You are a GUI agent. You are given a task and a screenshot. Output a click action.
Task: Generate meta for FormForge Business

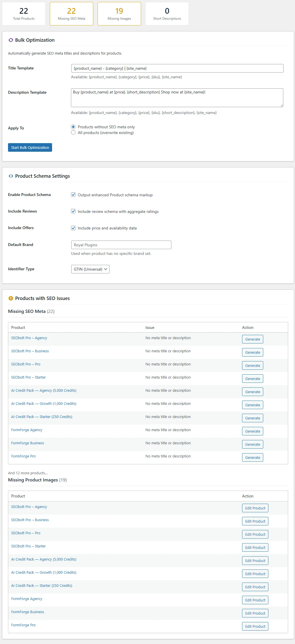[x=253, y=444]
